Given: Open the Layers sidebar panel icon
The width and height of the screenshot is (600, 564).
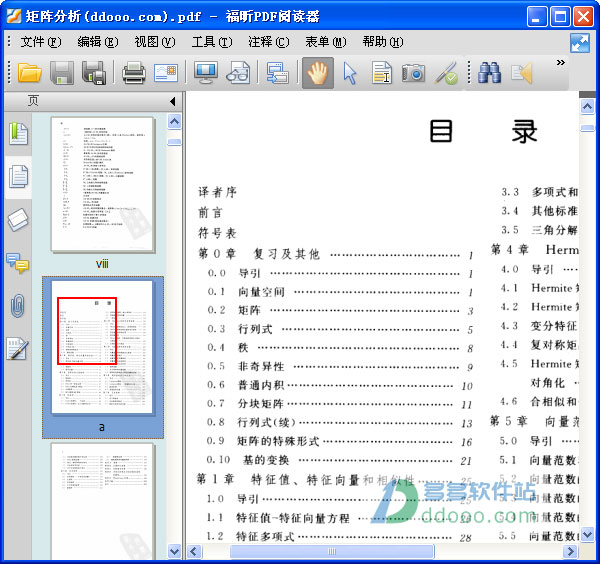Looking at the screenshot, I should tap(18, 220).
